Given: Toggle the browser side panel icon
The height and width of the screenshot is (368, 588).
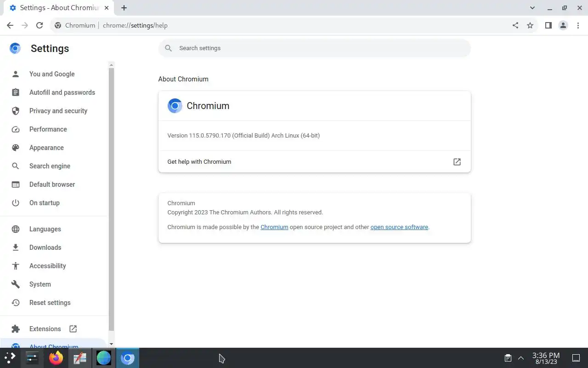Looking at the screenshot, I should coord(548,25).
